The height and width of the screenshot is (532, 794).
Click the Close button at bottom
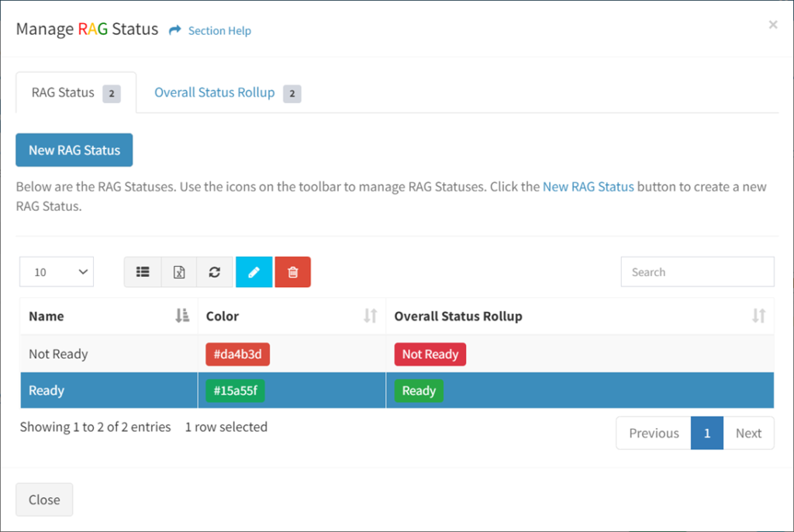[x=44, y=499]
